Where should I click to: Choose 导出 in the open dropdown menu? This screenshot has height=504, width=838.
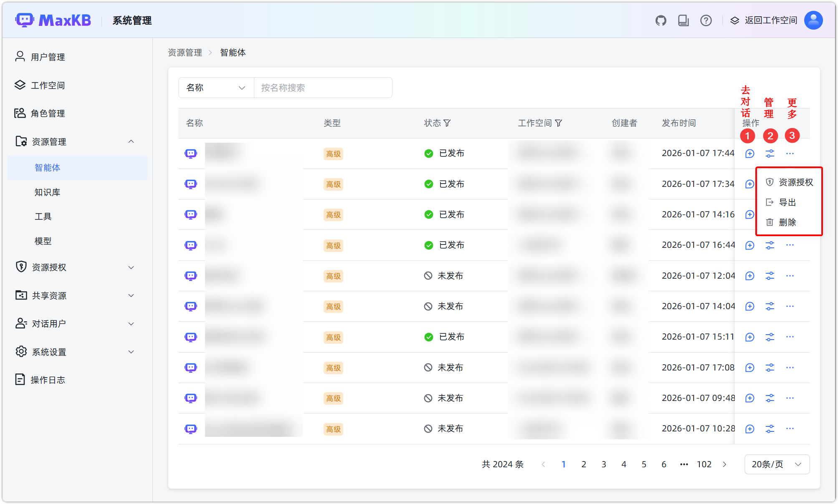coord(787,202)
